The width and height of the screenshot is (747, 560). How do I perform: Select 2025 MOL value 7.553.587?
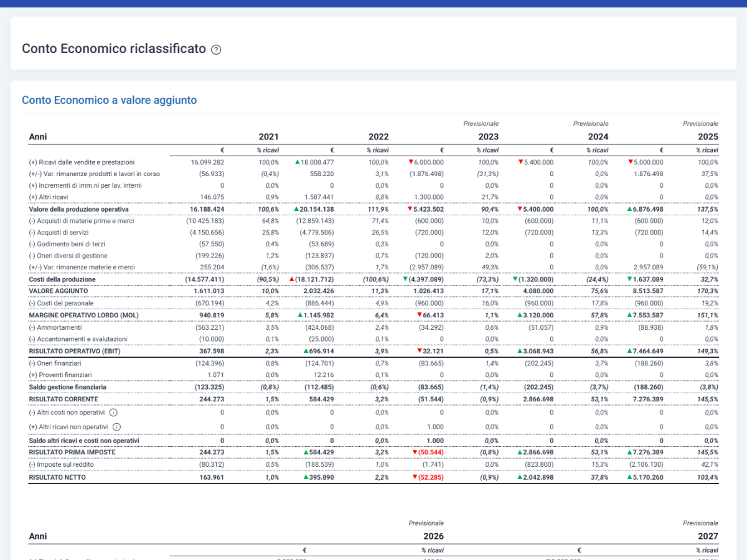(x=648, y=315)
